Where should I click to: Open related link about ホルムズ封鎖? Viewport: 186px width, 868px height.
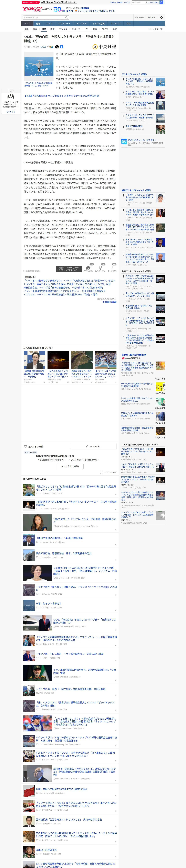[x=63, y=287]
